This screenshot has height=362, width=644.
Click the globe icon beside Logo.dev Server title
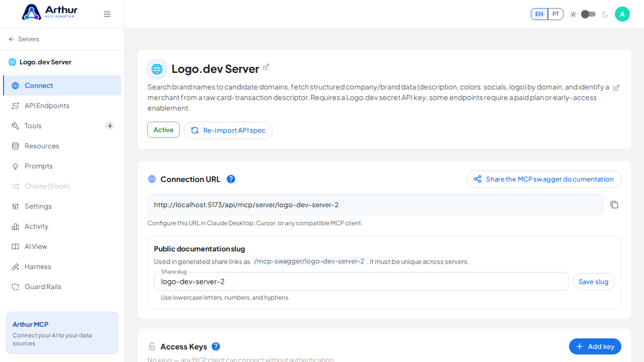(x=157, y=69)
